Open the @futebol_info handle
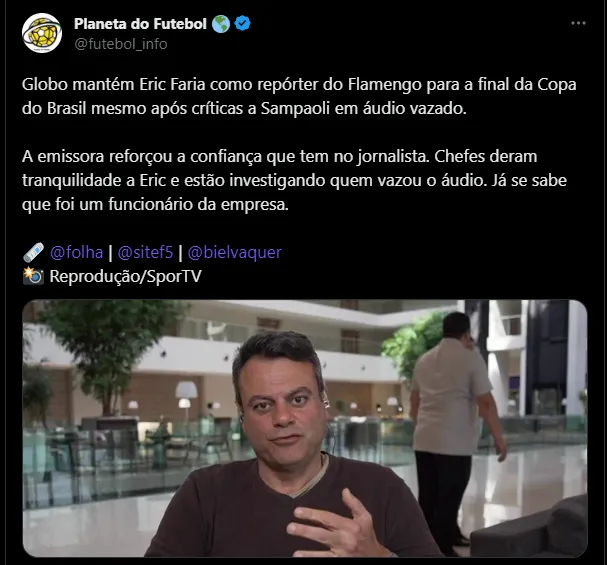This screenshot has width=607, height=565. (120, 44)
